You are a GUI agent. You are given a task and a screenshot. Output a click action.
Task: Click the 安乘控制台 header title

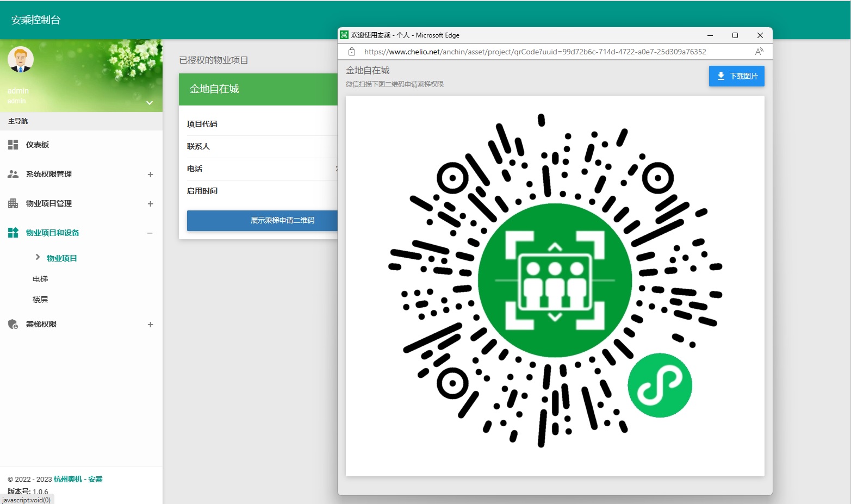point(36,20)
